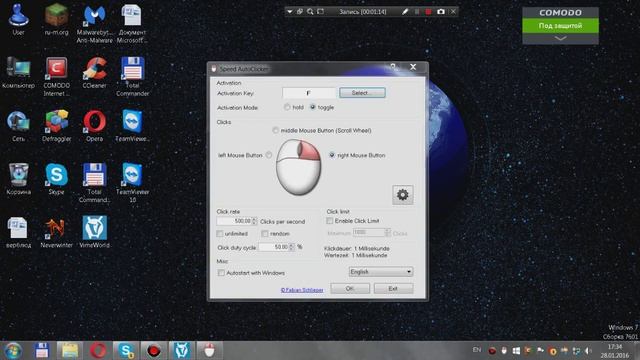Open the file explorer folder taskbar icon

tap(70, 350)
